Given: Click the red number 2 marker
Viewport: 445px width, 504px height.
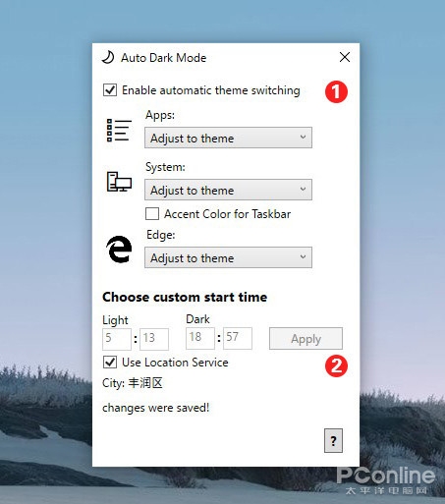Looking at the screenshot, I should click(336, 365).
